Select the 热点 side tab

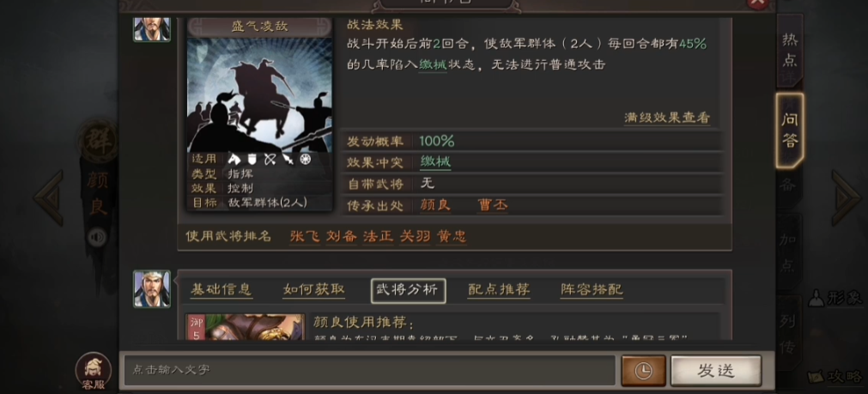(x=789, y=51)
